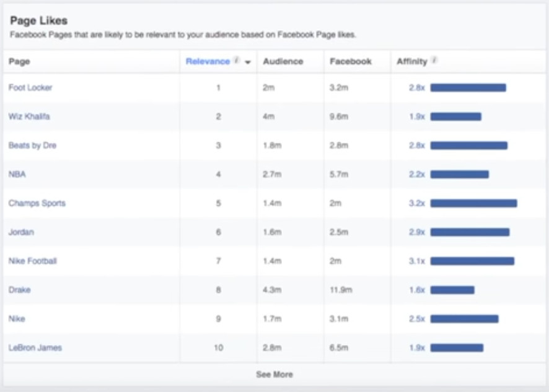
Task: Click the Relevance info icon
Action: (237, 60)
